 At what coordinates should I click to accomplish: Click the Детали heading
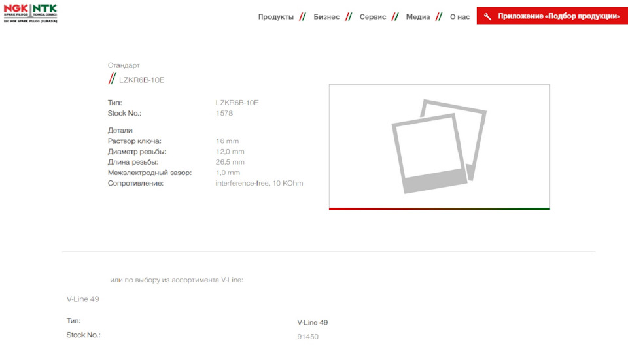tap(120, 131)
